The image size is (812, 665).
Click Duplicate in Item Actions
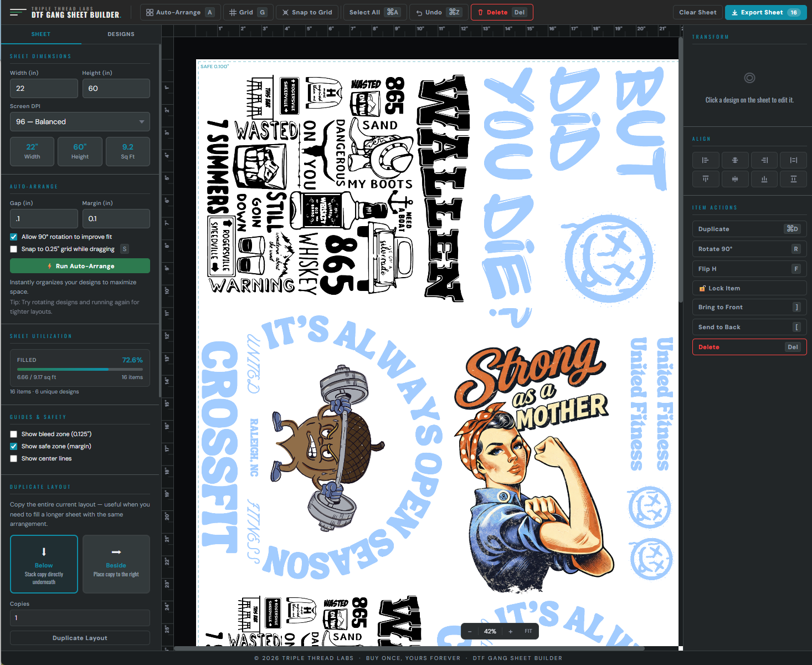(x=749, y=229)
